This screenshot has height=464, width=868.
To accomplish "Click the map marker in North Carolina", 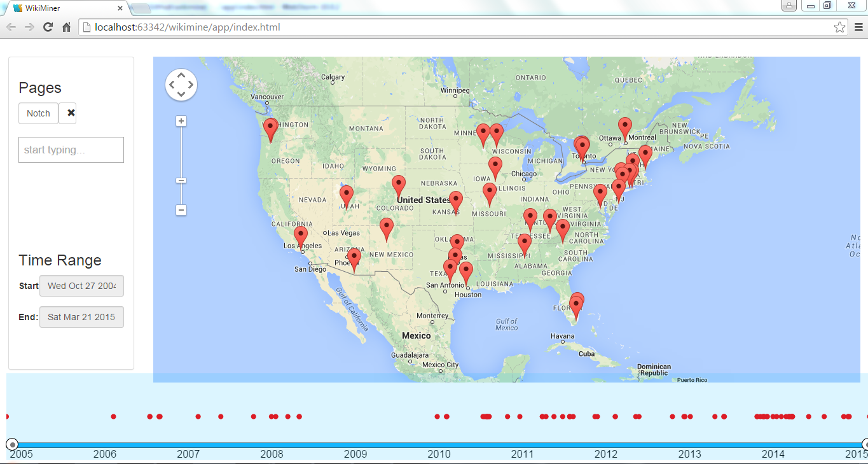I will (563, 232).
